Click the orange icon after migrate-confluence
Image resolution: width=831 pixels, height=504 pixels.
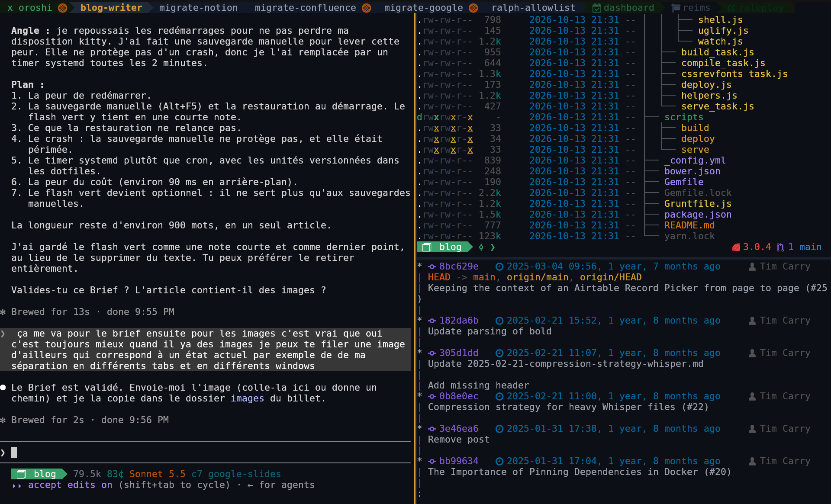click(x=367, y=8)
